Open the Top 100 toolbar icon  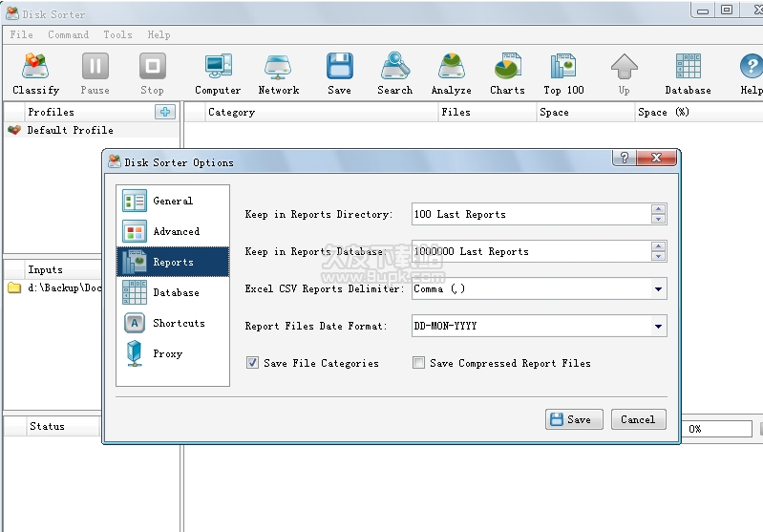pyautogui.click(x=563, y=74)
